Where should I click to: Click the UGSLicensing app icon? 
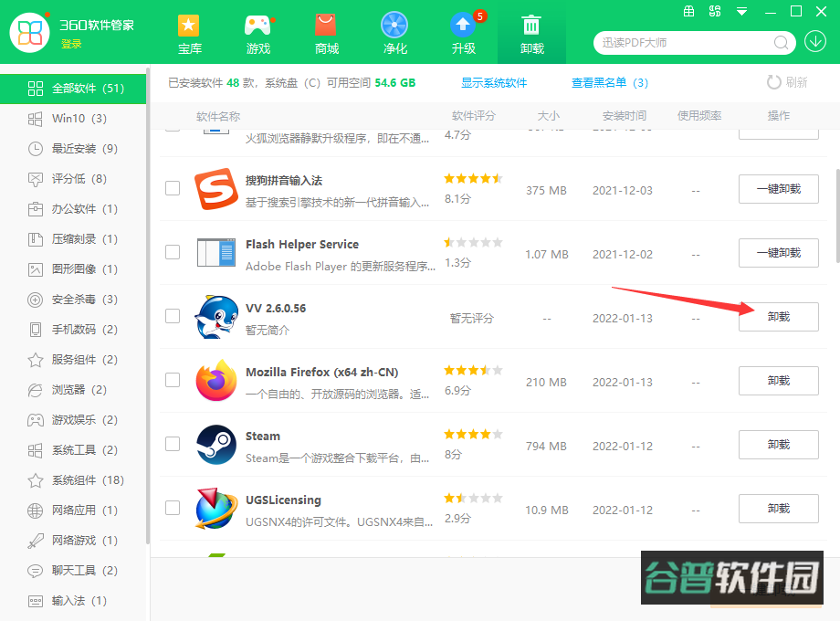pos(216,509)
